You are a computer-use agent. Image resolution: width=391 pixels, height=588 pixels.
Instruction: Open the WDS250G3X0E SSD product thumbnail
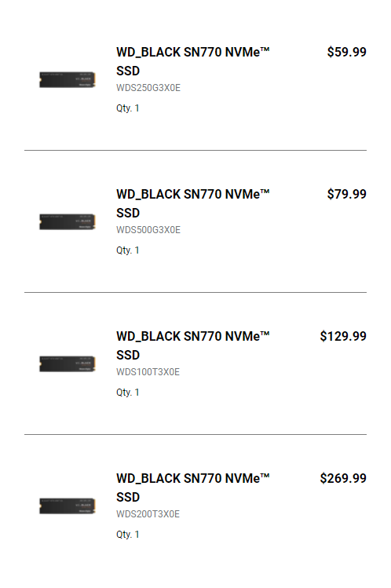pyautogui.click(x=68, y=79)
